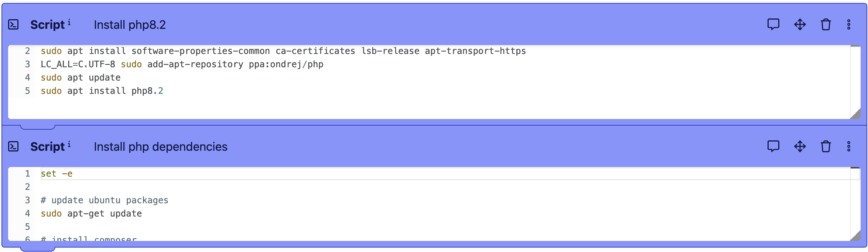The image size is (868, 252).
Task: Click resize corner of first script editor
Action: pos(855,114)
